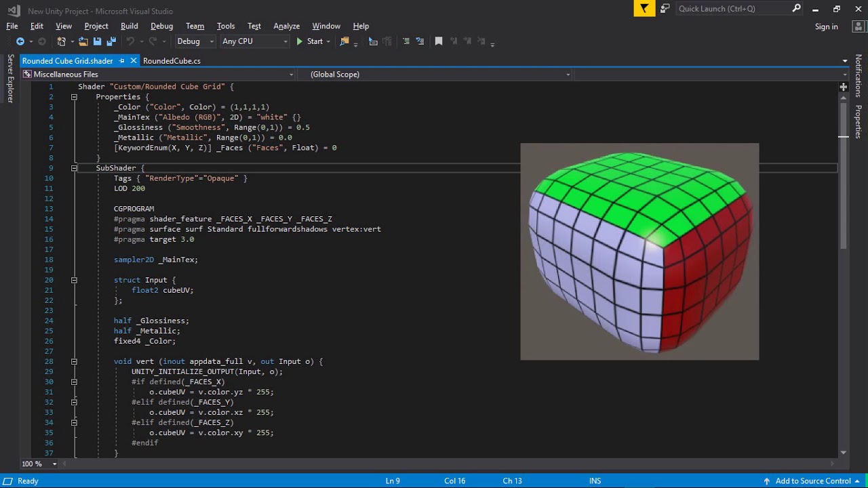Comment out the selected lines icon
The image size is (868, 488).
pos(406,41)
